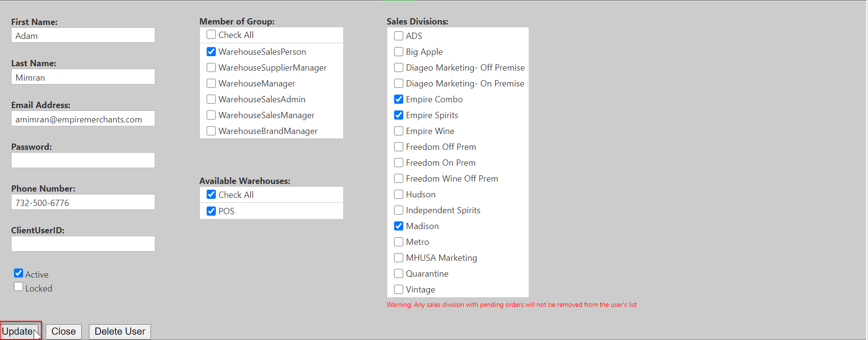Screen dimensions: 868x340
Task: Click the Update button
Action: [19, 331]
